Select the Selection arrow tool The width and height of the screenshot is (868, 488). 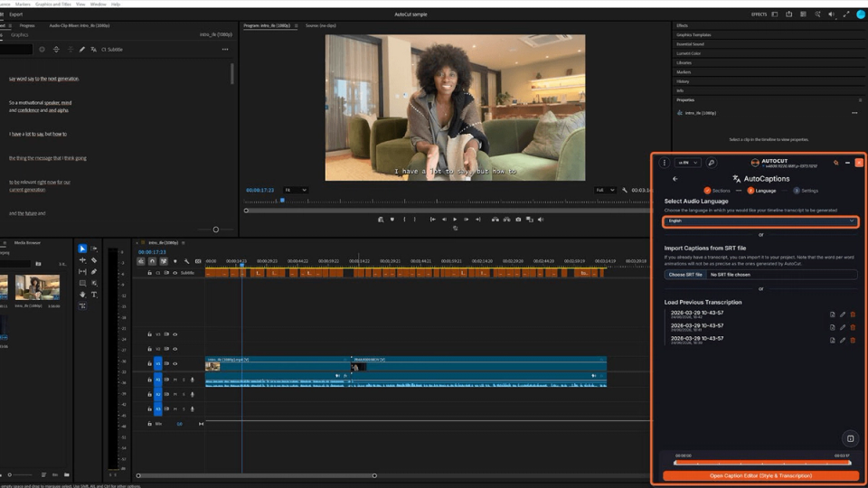pyautogui.click(x=82, y=249)
